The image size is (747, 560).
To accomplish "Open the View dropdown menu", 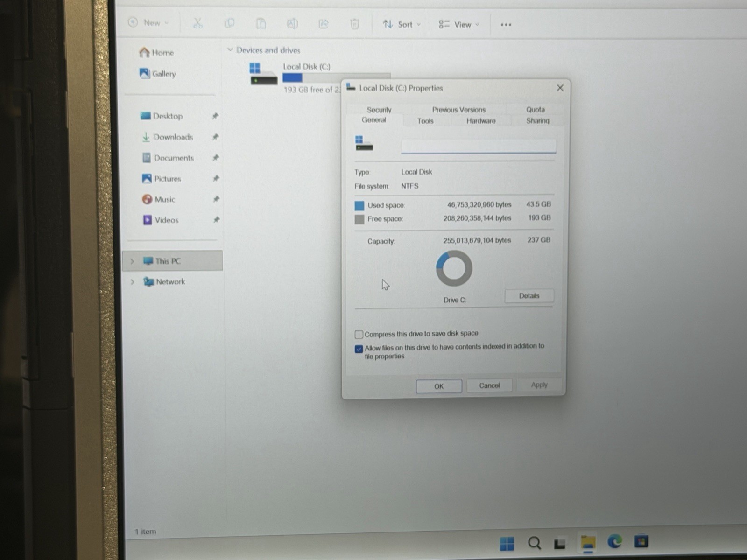I will [459, 24].
